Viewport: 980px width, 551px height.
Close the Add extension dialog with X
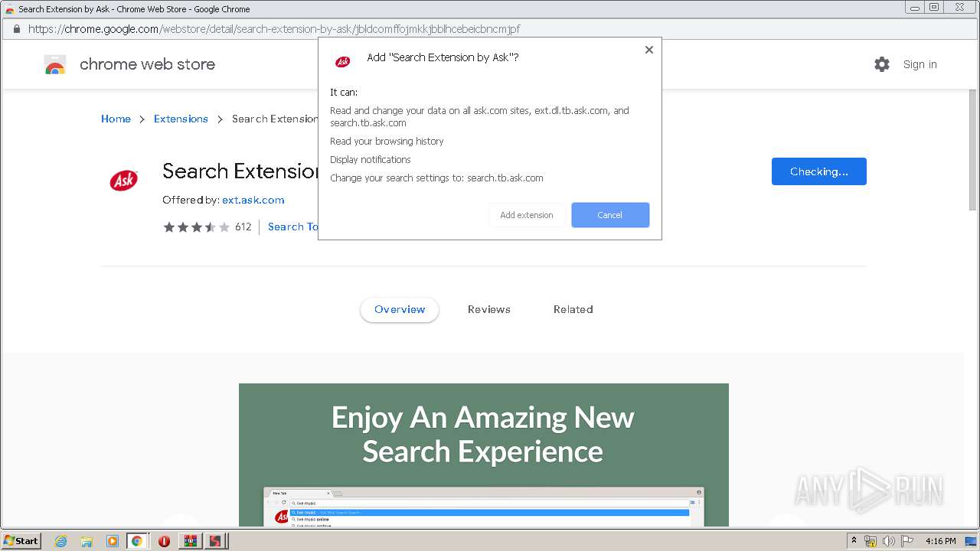pos(648,50)
